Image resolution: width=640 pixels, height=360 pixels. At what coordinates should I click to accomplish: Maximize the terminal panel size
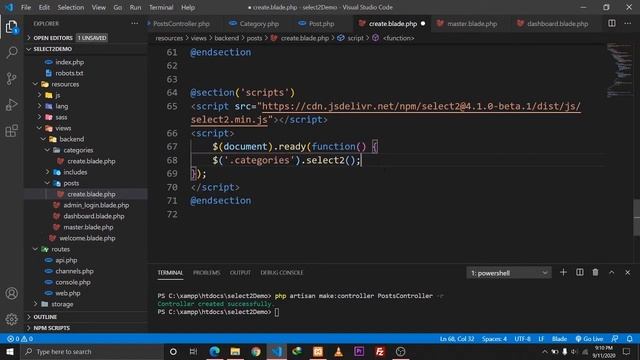click(x=611, y=272)
